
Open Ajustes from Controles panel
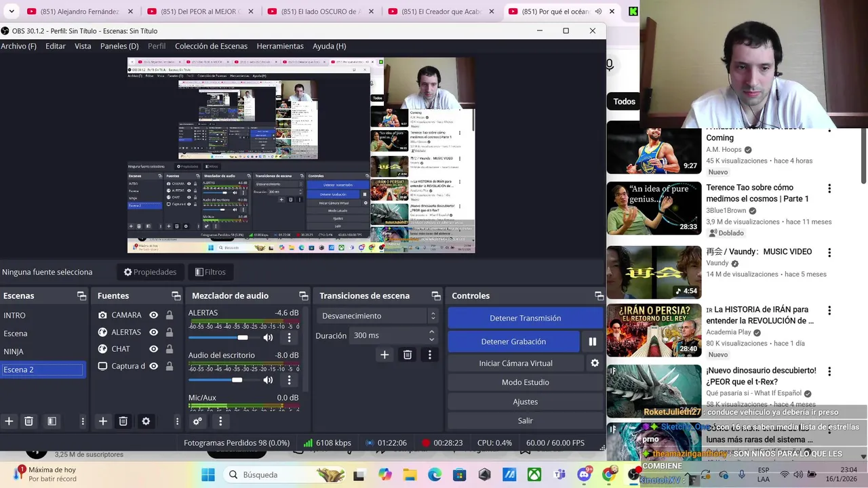pyautogui.click(x=526, y=401)
